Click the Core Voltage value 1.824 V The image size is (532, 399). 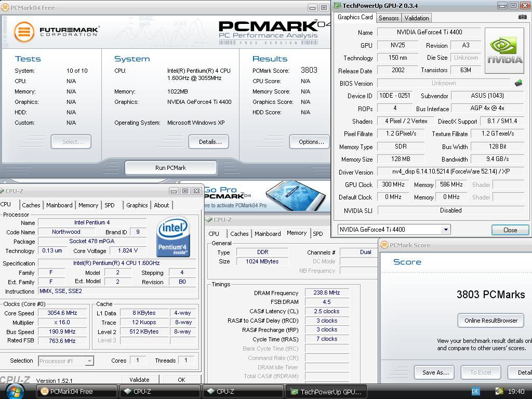pyautogui.click(x=128, y=251)
